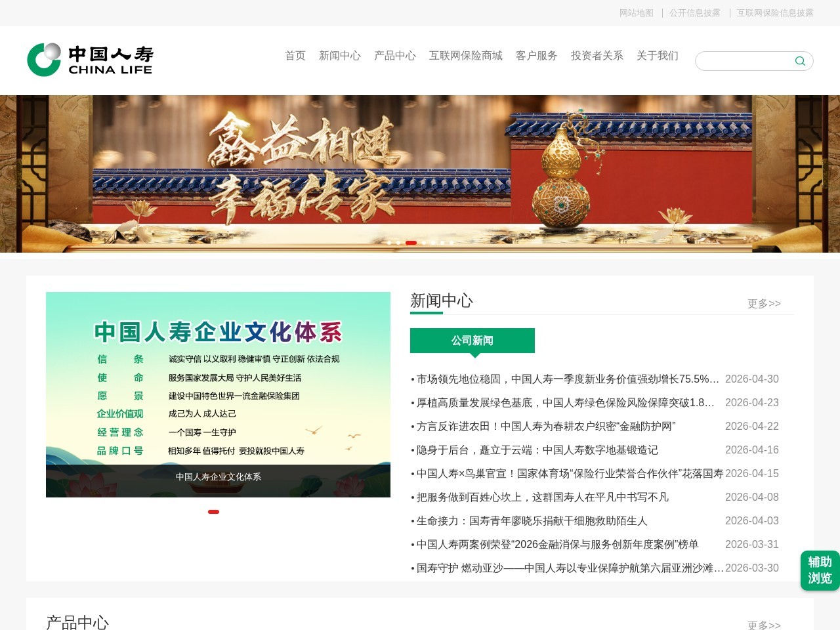The image size is (840, 630).
Task: Open the 互联网保险商城 navigation item
Action: pos(466,56)
